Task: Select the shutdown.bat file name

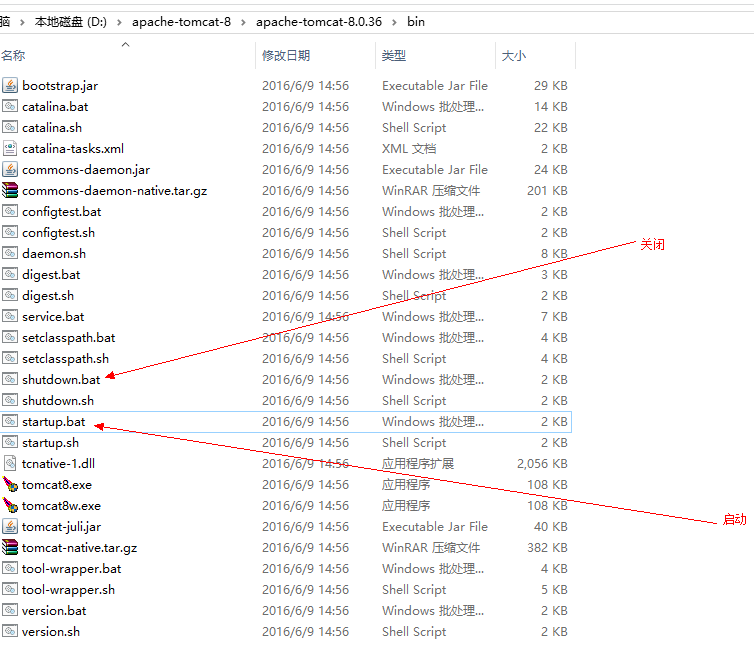Action: pyautogui.click(x=61, y=379)
